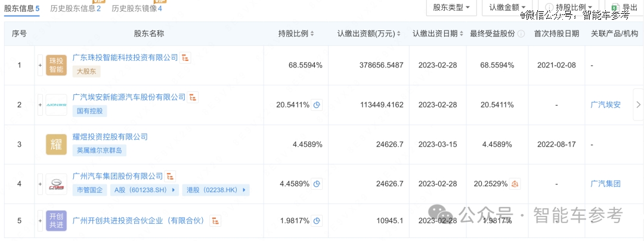Screen dimensions: 644x241
Task: Open 耀煜投资控股有限公司 company link
Action: coord(110,137)
